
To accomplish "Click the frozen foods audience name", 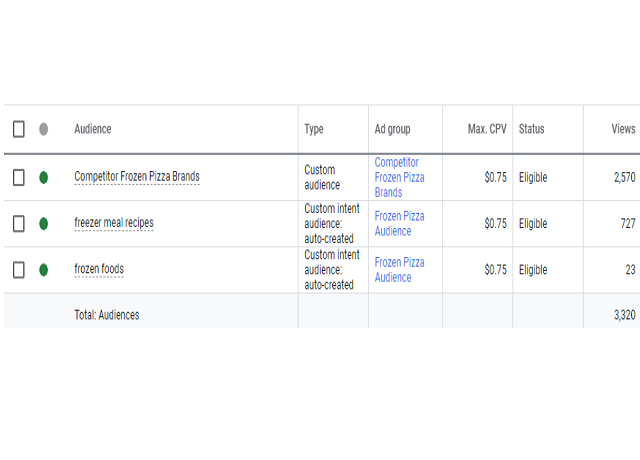I will (99, 270).
